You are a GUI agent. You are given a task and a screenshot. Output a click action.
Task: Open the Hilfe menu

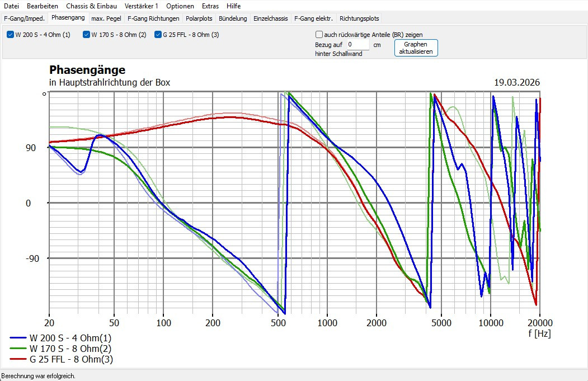click(234, 6)
